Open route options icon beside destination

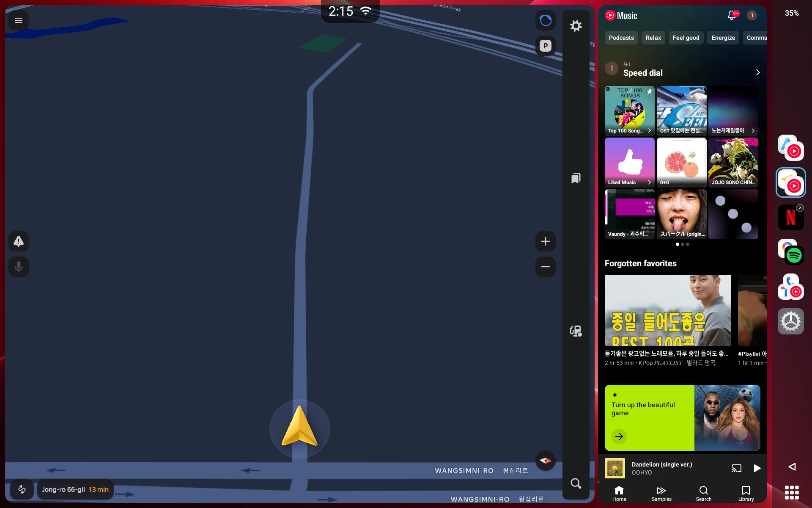[x=22, y=489]
